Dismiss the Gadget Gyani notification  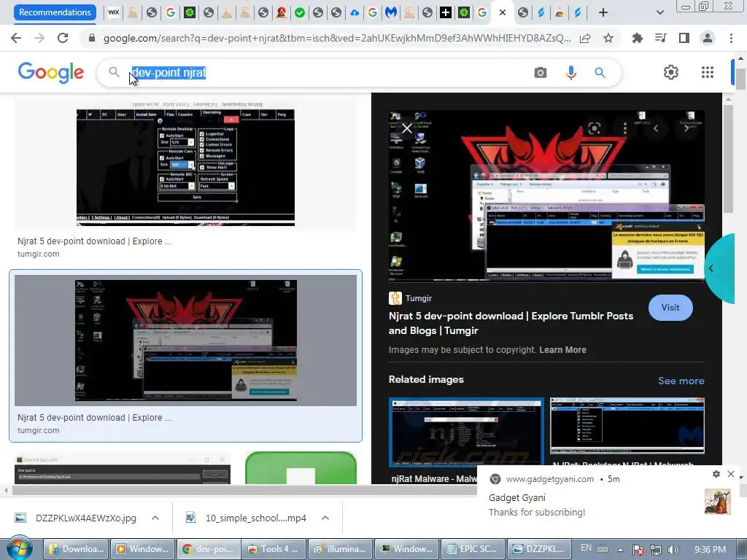(731, 474)
